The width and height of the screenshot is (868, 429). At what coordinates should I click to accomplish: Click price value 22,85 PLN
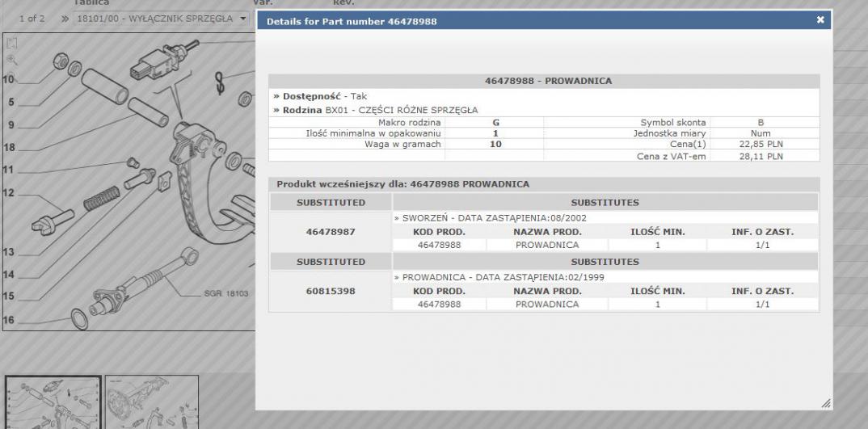tap(761, 145)
